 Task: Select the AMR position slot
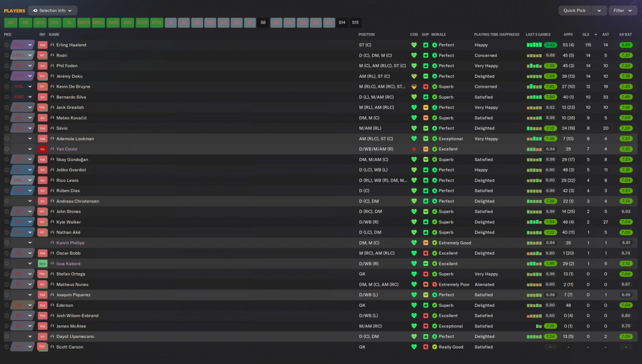pyautogui.click(x=113, y=23)
